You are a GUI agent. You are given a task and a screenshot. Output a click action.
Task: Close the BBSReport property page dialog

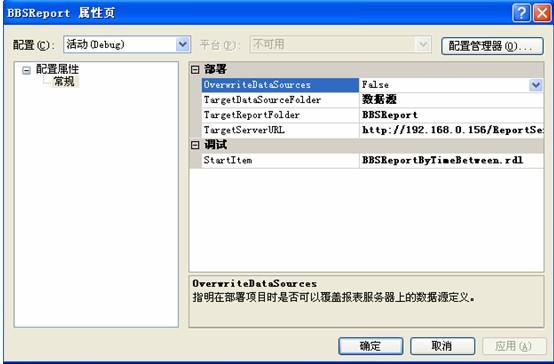(x=542, y=13)
